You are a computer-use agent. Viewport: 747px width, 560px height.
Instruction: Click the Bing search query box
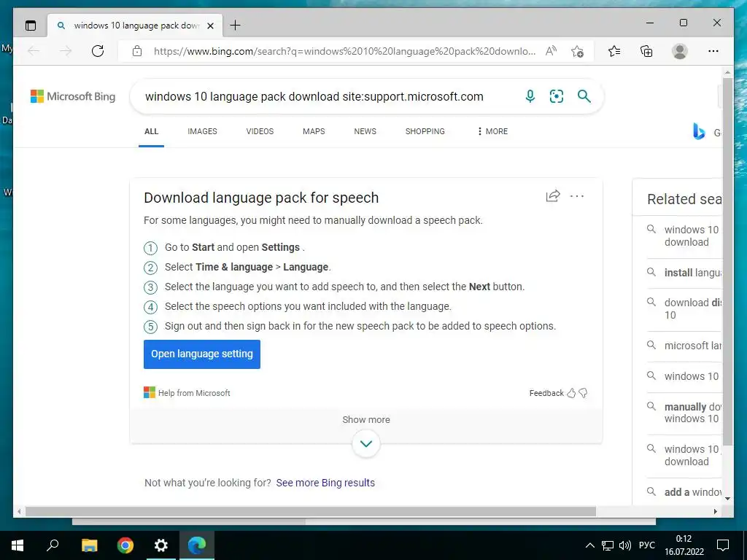click(314, 97)
